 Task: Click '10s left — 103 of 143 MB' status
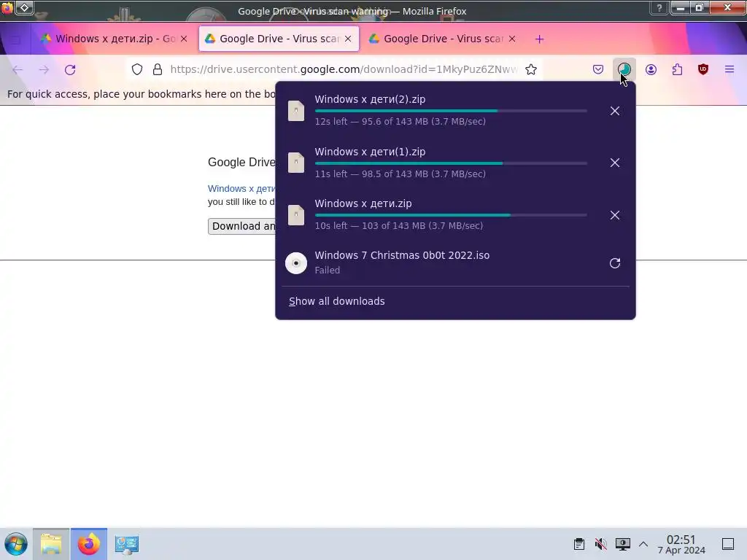[x=399, y=226]
